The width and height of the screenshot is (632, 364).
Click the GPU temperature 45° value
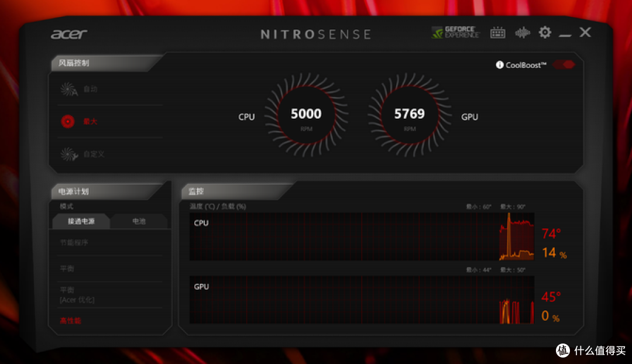pos(551,297)
